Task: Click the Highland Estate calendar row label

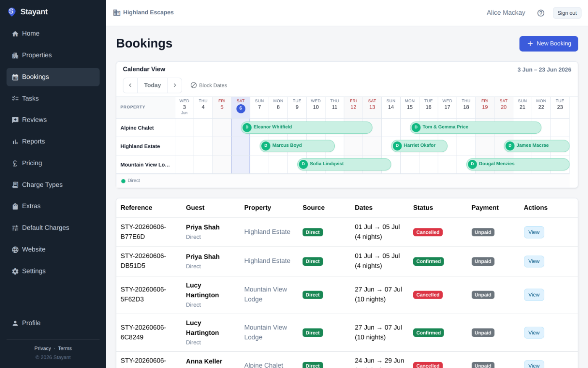Action: point(140,146)
